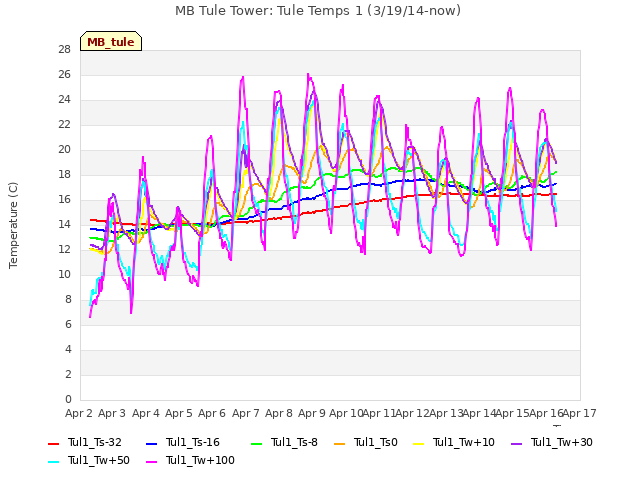Click the 26 y-axis tick label
Viewport: 640px width, 480px height.
point(64,74)
